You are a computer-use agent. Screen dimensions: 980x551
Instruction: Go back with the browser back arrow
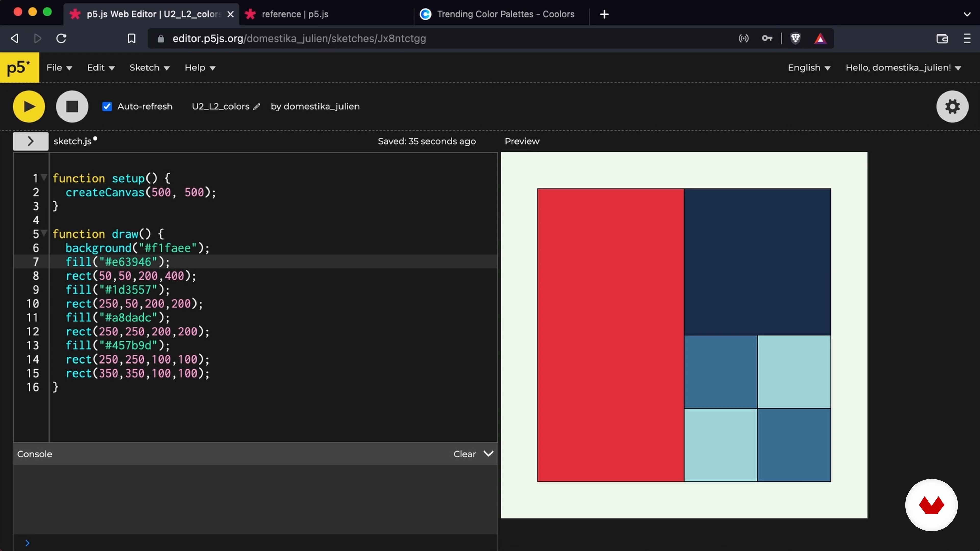[x=15, y=39]
